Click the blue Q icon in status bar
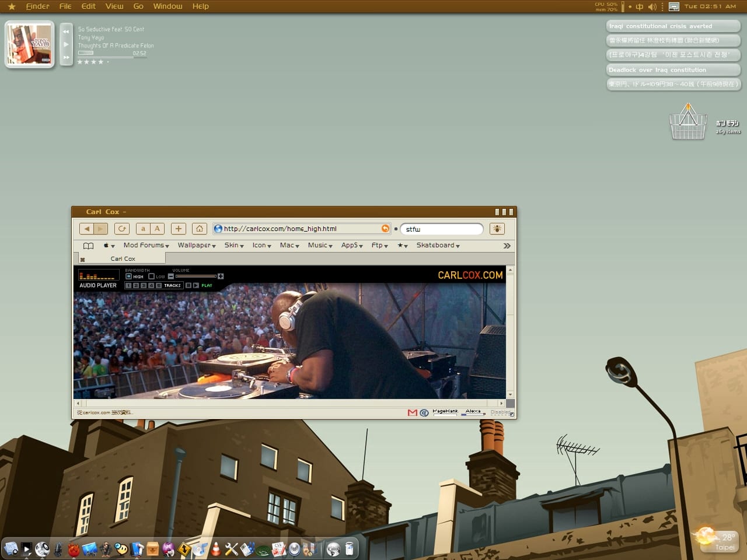The width and height of the screenshot is (747, 560). click(424, 412)
